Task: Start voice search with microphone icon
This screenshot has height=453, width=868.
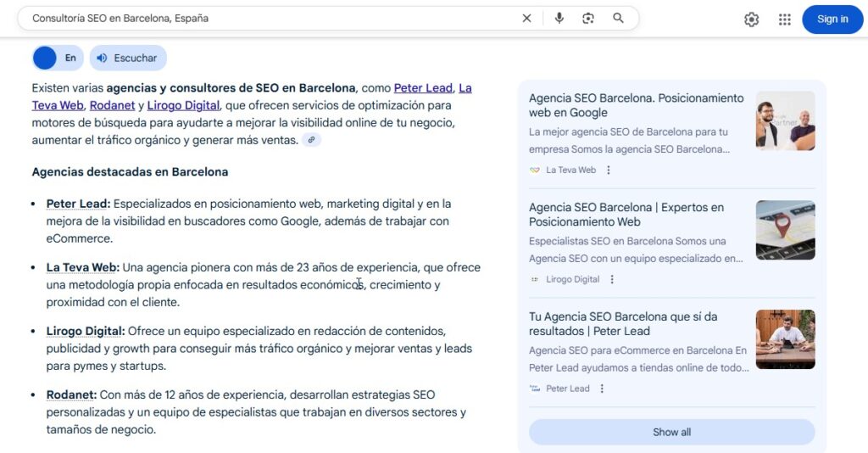Action: point(559,19)
